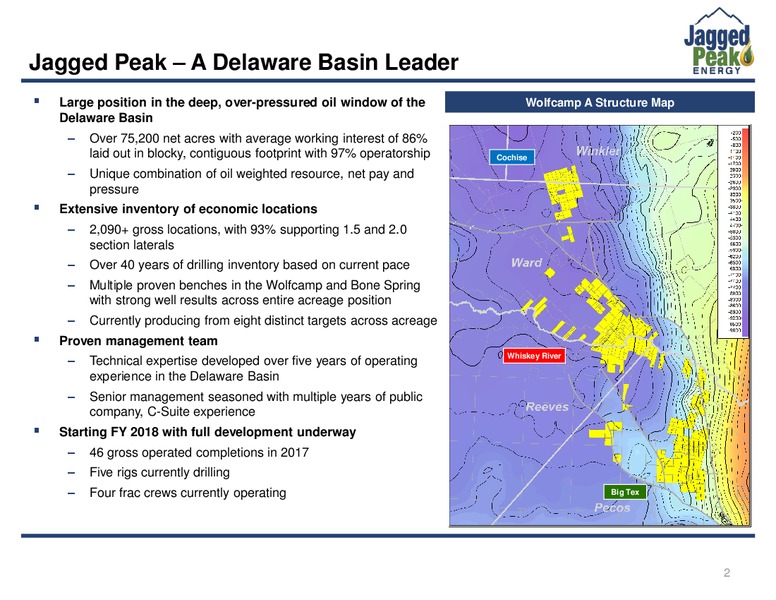The width and height of the screenshot is (776, 600).
Task: Click 'Technical expertise developed over five years' line
Action: 253,368
